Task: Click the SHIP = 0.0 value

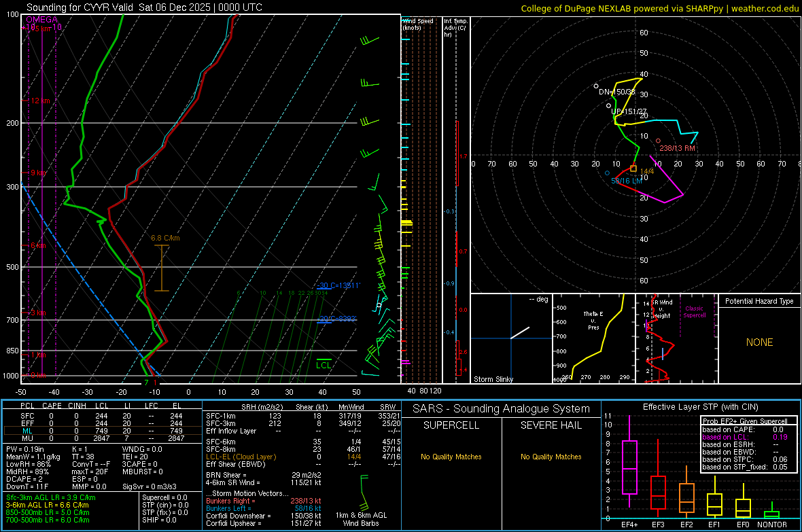Action: (160, 520)
